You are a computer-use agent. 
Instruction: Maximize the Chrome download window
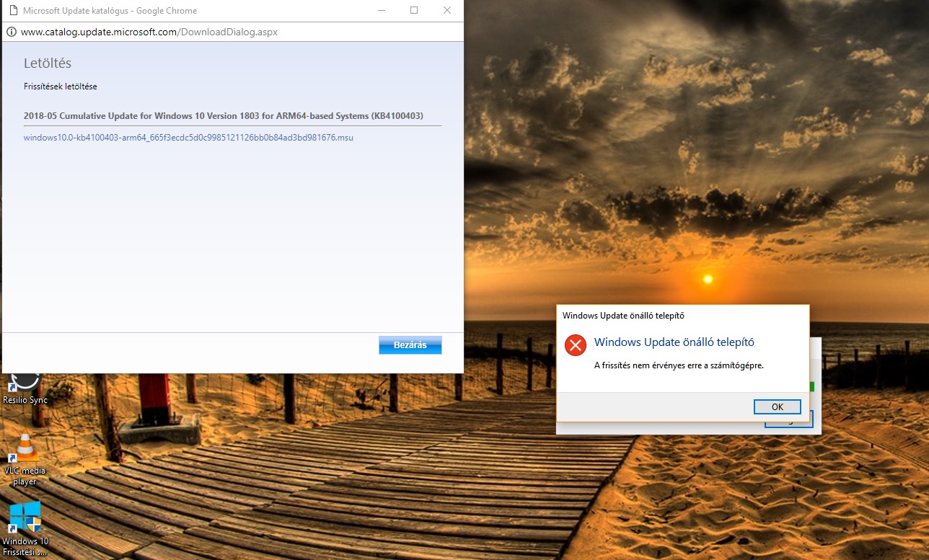pos(414,11)
